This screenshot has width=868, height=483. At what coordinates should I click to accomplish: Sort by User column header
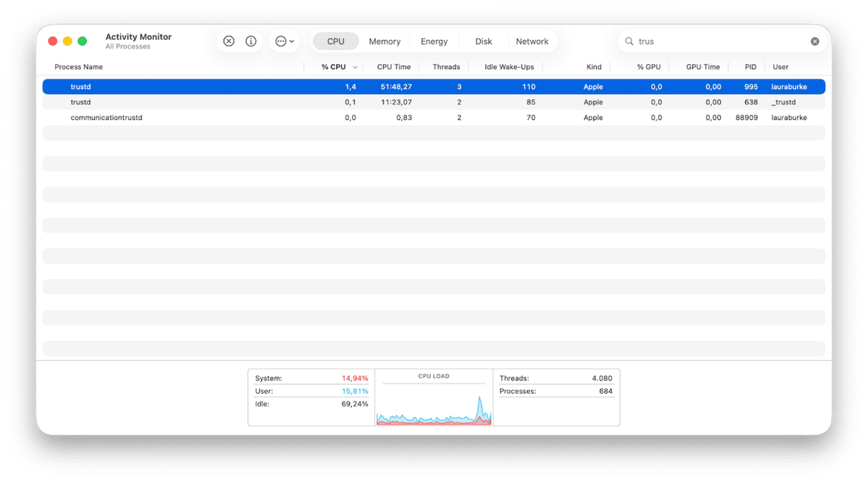pos(780,67)
